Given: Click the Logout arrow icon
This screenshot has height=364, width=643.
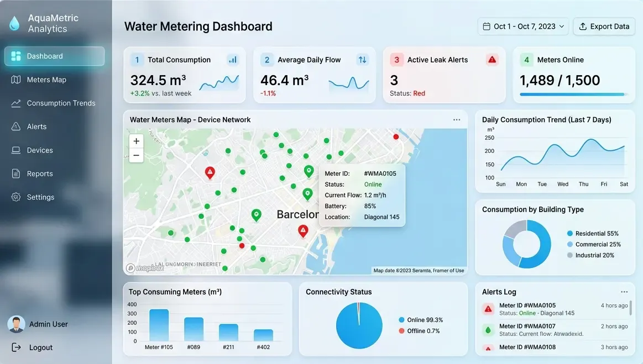Looking at the screenshot, I should [x=16, y=347].
